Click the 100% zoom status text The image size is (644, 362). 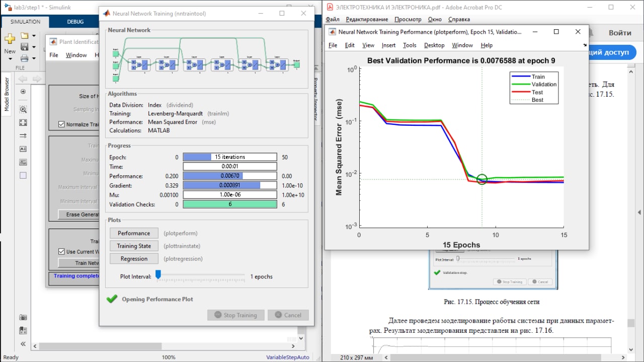click(169, 357)
